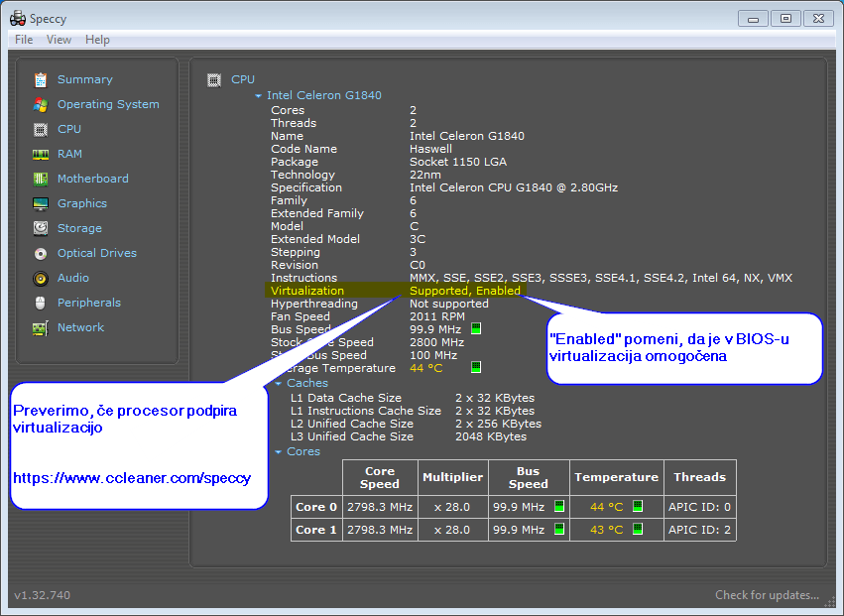Image resolution: width=844 pixels, height=616 pixels.
Task: Open the Storage section
Action: tap(79, 228)
